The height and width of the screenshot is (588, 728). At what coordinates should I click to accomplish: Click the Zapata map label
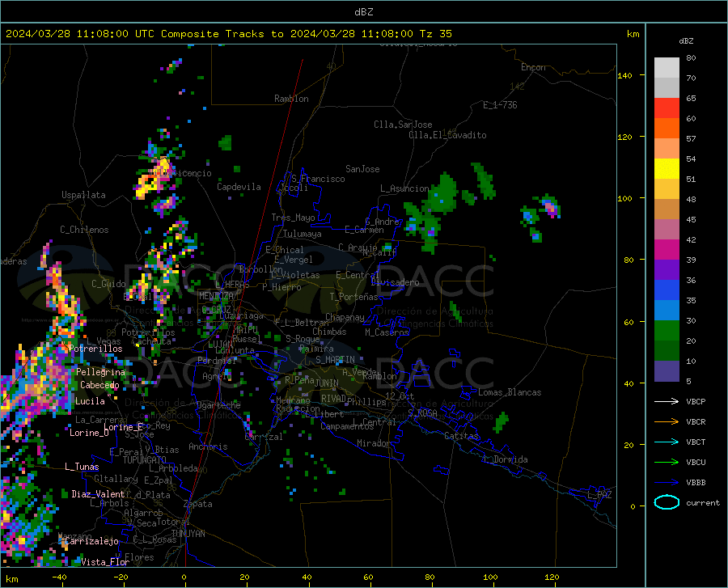tap(198, 504)
